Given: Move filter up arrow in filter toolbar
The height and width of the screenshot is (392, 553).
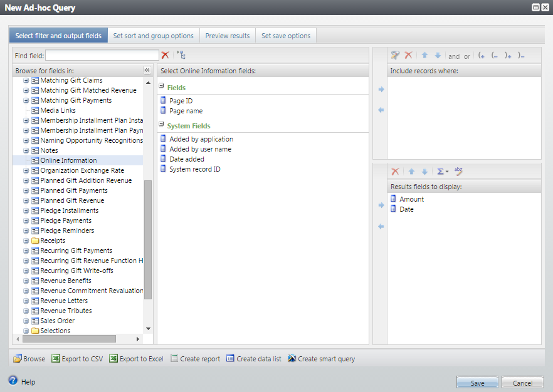Looking at the screenshot, I should pyautogui.click(x=424, y=55).
